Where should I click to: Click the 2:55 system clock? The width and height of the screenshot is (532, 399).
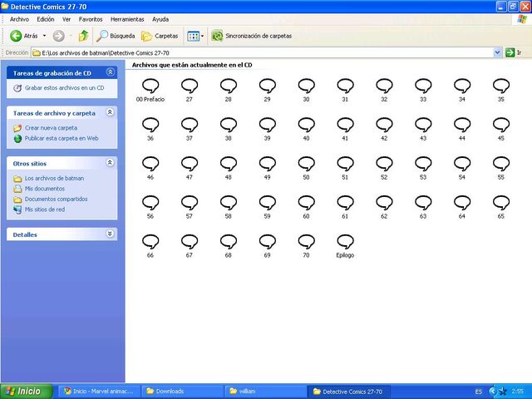pos(517,392)
